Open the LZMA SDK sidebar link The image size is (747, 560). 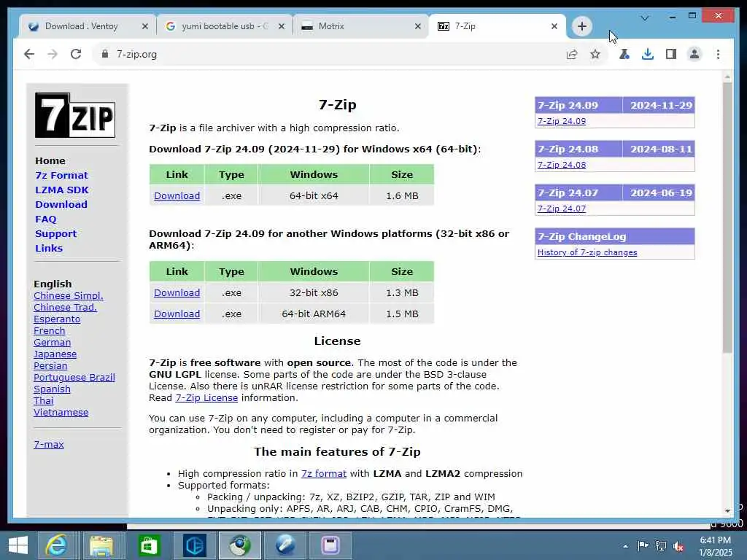62,190
